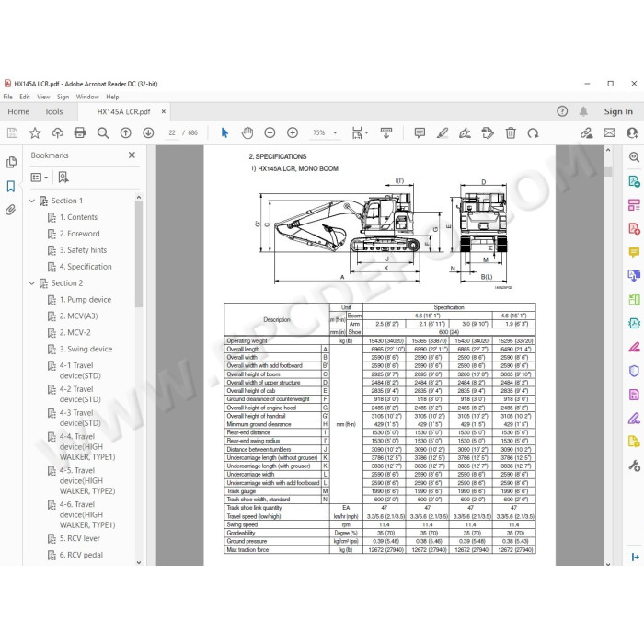Select the Highlight text pen tool

pos(443,132)
